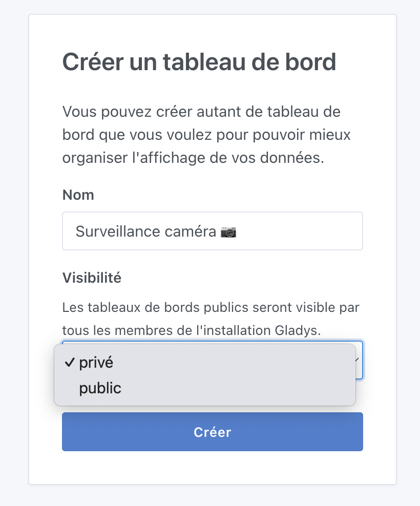Click the Visibilité section heading
The width and height of the screenshot is (420, 506).
tap(92, 278)
